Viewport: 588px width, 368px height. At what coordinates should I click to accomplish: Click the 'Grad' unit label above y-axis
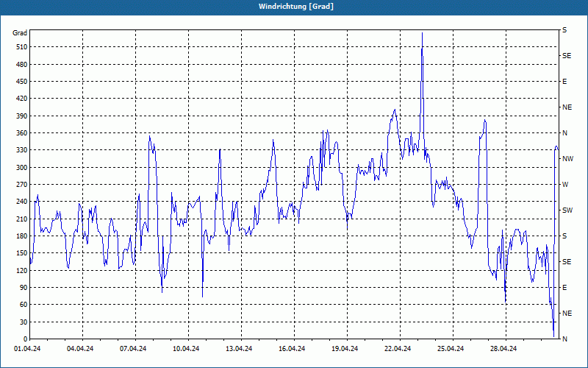[20, 33]
